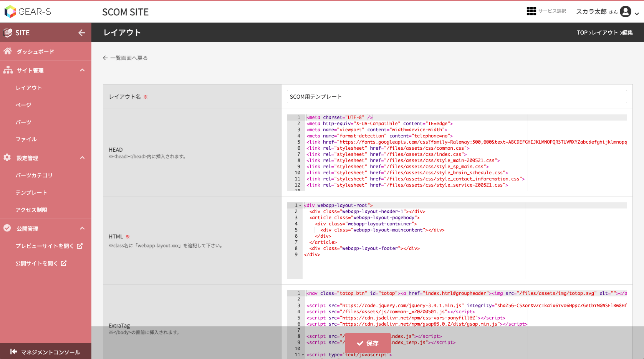Click サービス選択 text in header

point(552,11)
